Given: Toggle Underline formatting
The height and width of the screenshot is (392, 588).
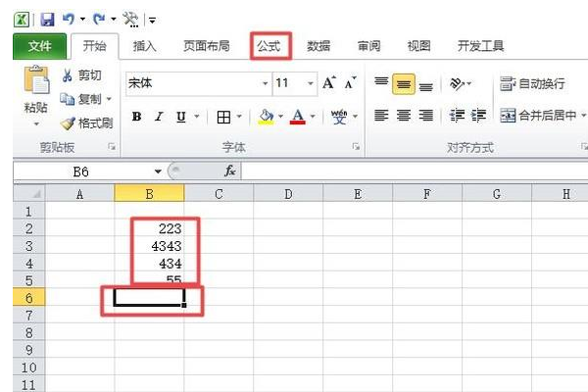Looking at the screenshot, I should click(x=181, y=117).
